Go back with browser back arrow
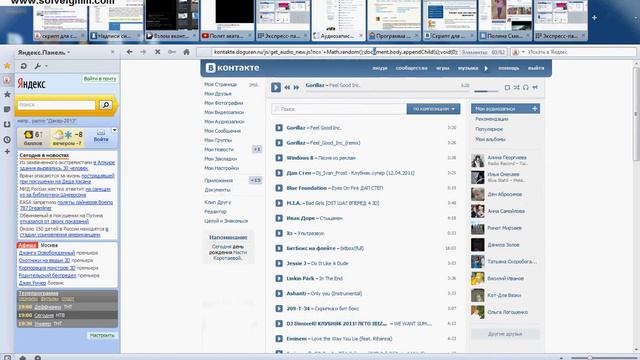Viewport: 640px width, 360px height. click(x=129, y=52)
